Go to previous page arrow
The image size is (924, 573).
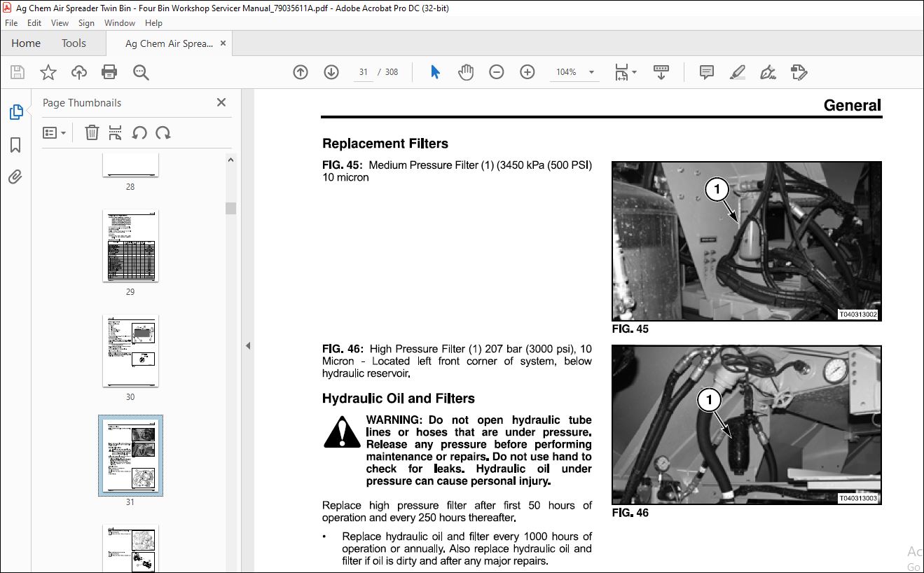coord(301,72)
